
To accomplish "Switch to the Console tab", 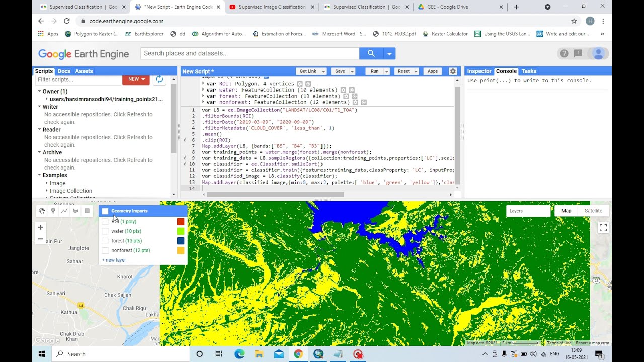I will [x=506, y=71].
